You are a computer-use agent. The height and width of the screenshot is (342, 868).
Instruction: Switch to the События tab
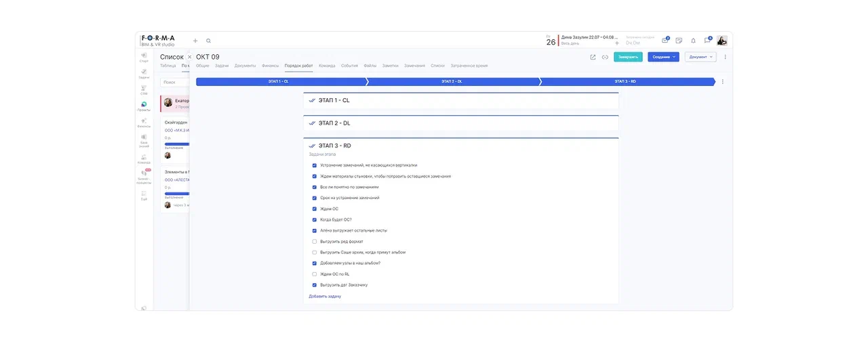tap(349, 66)
